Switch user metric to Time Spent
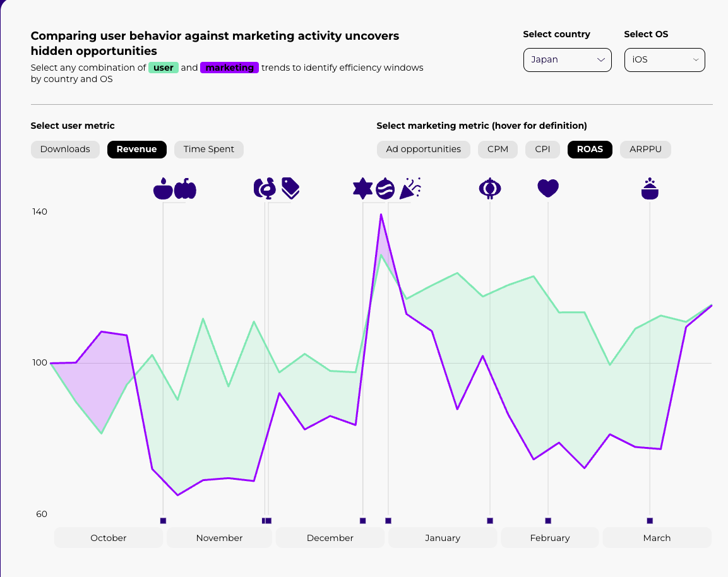This screenshot has height=577, width=728. (208, 150)
